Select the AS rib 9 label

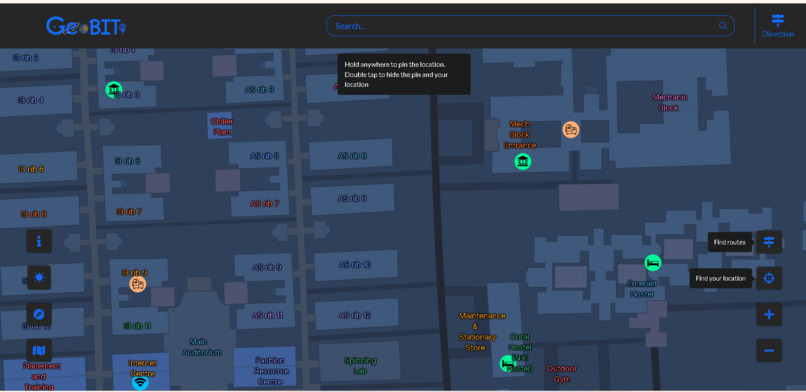coord(267,267)
